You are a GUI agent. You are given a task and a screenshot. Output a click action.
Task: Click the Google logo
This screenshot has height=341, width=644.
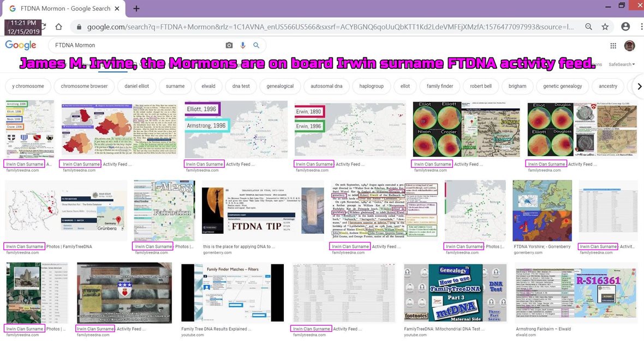[x=21, y=45]
